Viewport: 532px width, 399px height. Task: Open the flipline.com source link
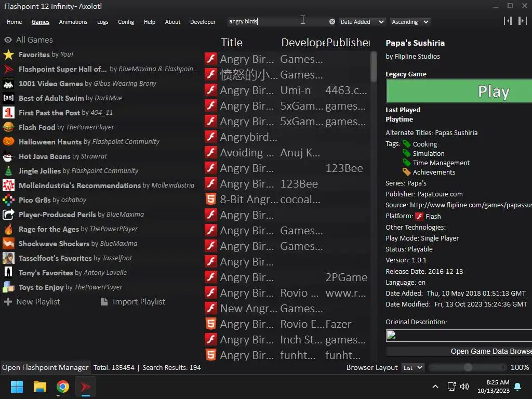(471, 205)
